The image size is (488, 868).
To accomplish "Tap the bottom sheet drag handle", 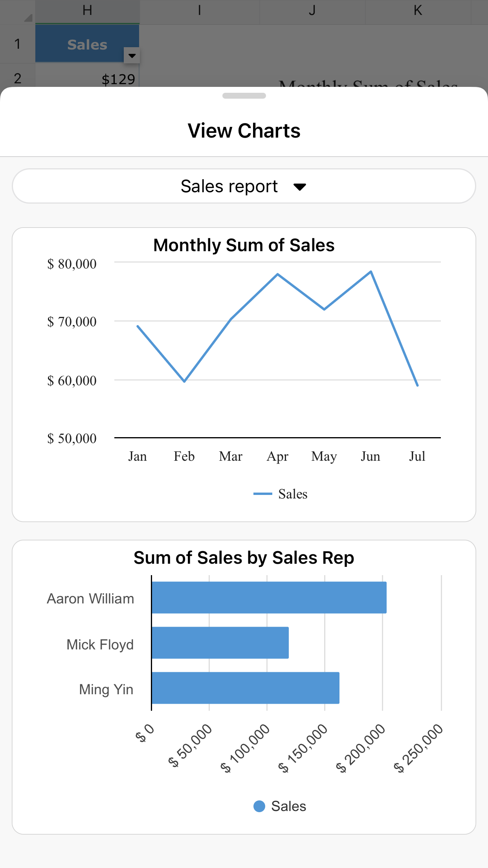I will coord(244,96).
